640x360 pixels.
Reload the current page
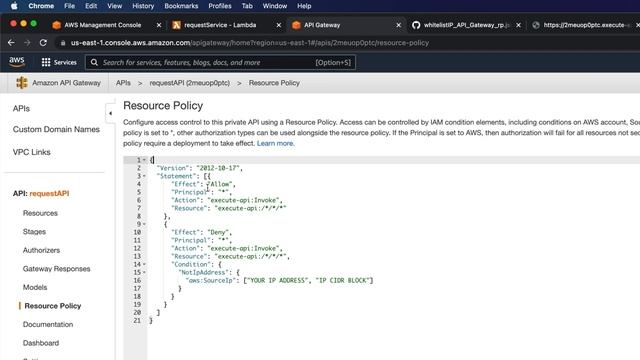(x=43, y=43)
